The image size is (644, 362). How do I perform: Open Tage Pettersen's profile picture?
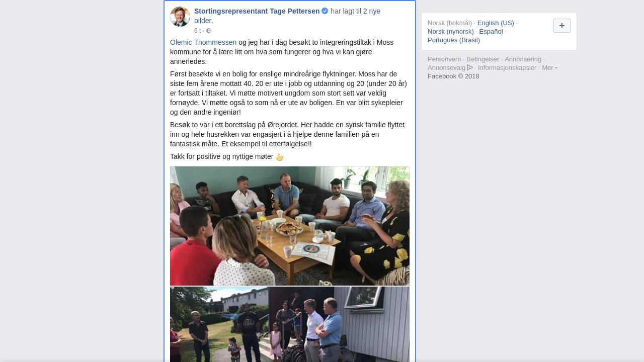[x=180, y=17]
